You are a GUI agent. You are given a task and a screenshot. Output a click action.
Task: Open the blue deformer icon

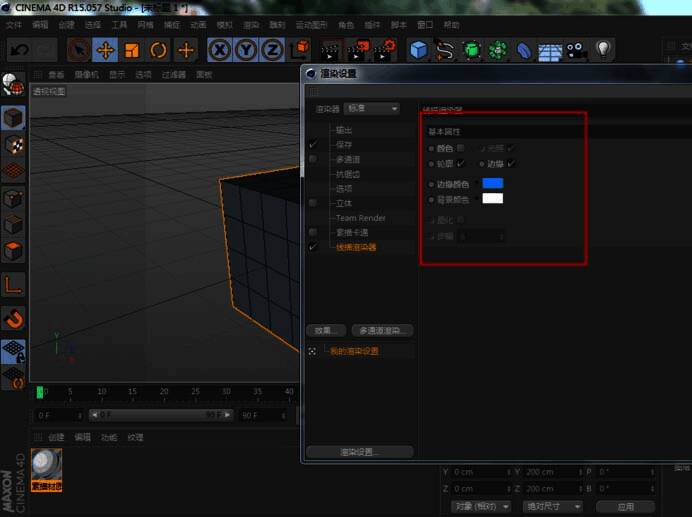(524, 49)
